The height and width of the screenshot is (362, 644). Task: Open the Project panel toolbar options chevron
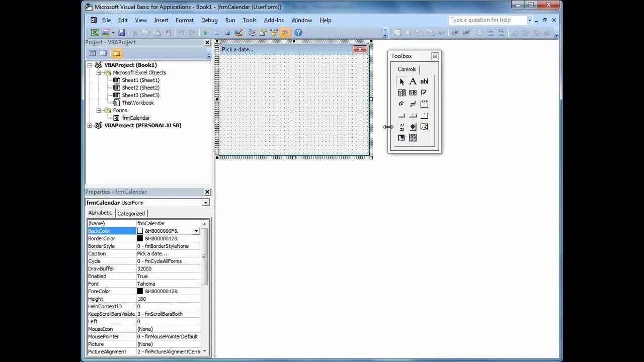pos(209,55)
